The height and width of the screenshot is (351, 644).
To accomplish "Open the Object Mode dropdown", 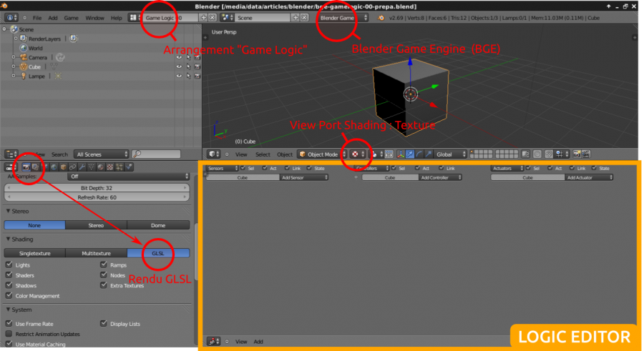I will pyautogui.click(x=322, y=154).
